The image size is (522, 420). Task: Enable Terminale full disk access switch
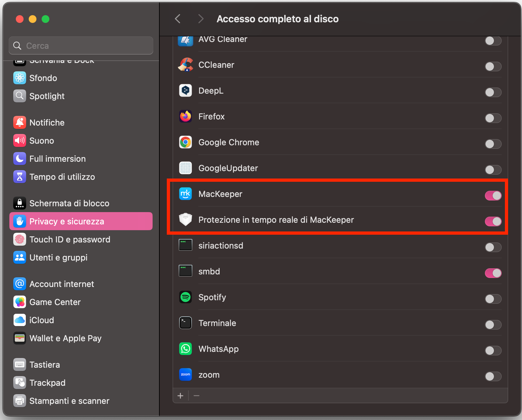click(x=493, y=325)
